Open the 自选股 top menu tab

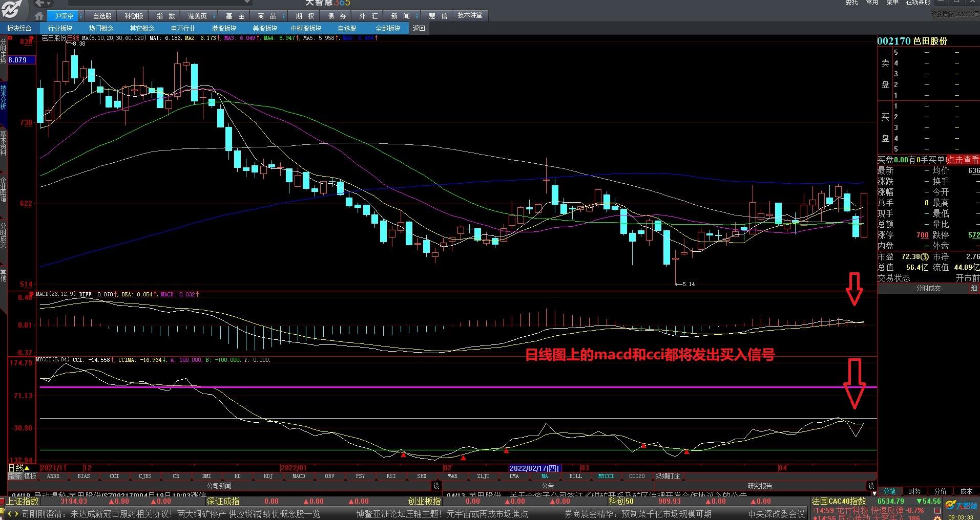(x=102, y=16)
